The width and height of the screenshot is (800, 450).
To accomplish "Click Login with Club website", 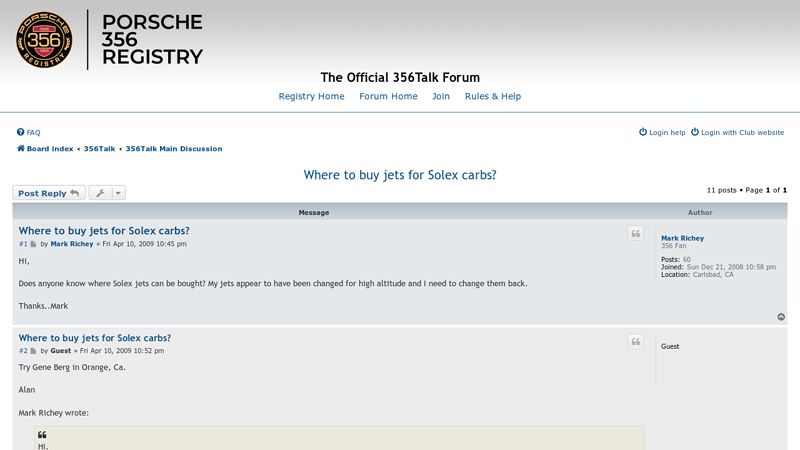I will (x=737, y=132).
